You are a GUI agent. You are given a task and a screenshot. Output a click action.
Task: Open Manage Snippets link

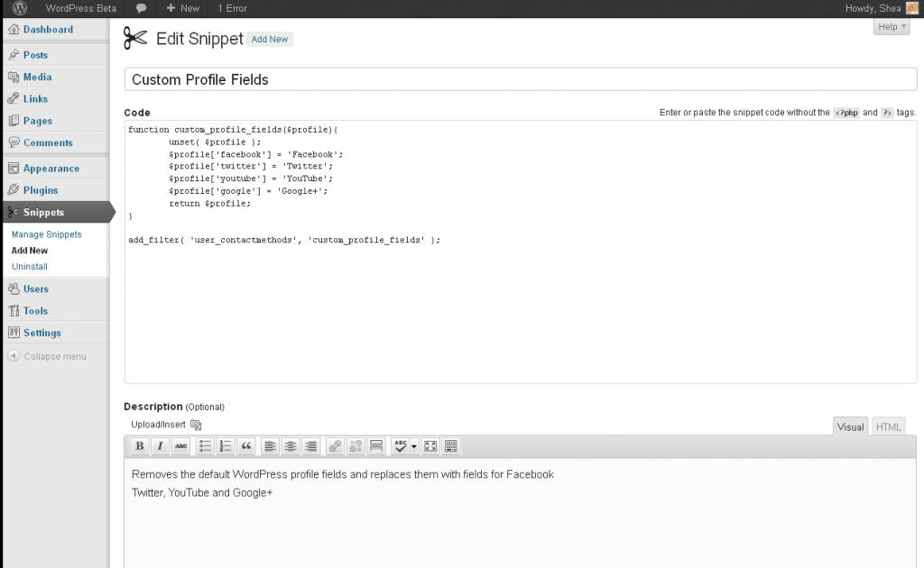pyautogui.click(x=47, y=234)
